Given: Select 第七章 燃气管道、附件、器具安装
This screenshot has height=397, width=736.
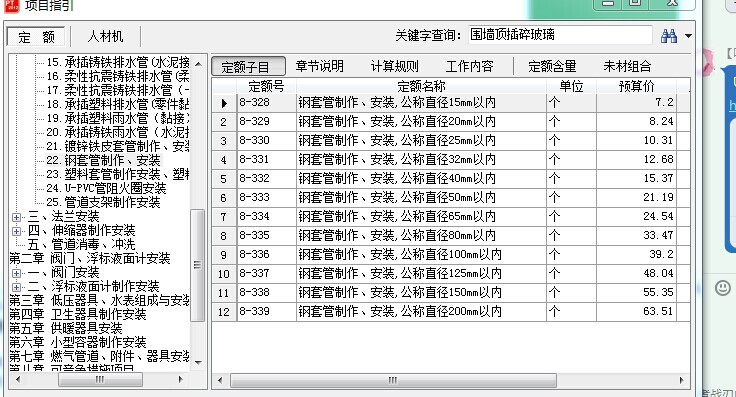Looking at the screenshot, I should point(100,356).
